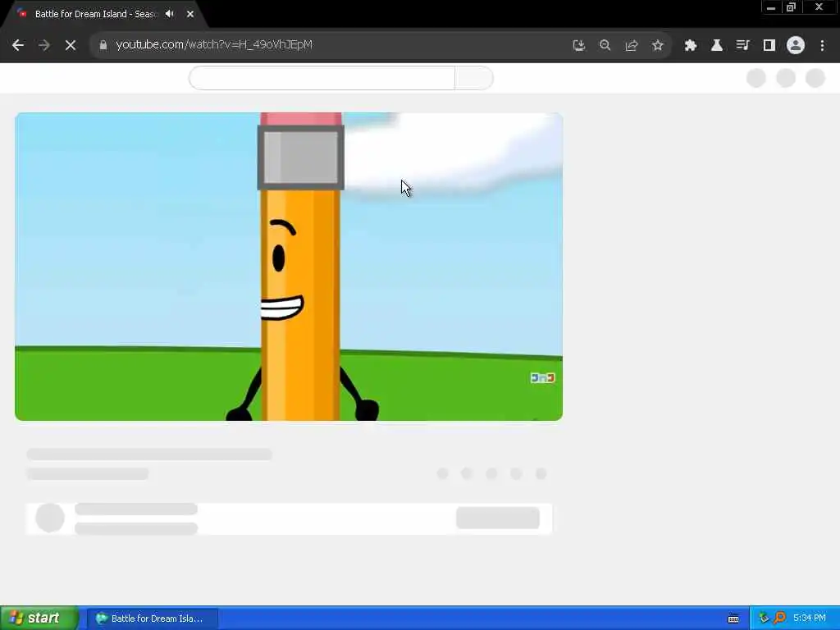This screenshot has width=840, height=630.
Task: Share this page via the share icon
Action: (631, 46)
